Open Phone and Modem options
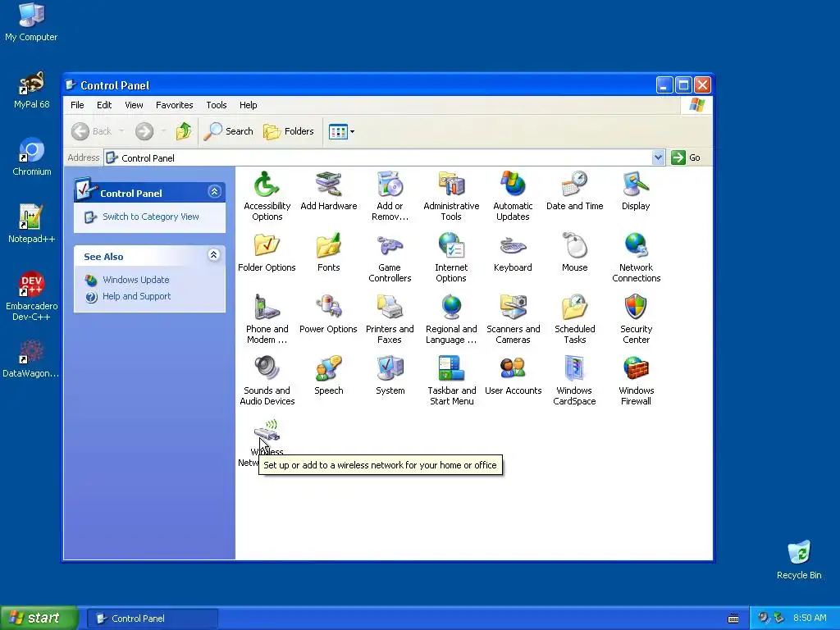This screenshot has height=630, width=840. 267,319
